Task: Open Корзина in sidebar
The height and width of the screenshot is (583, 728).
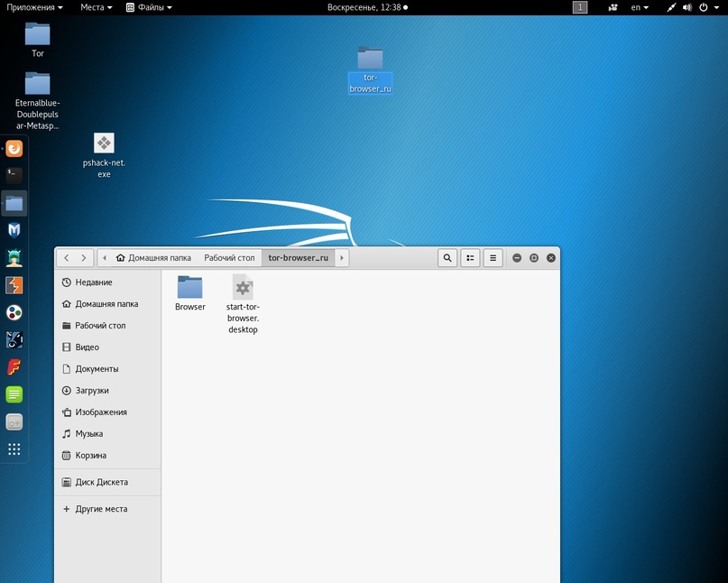Action: pyautogui.click(x=107, y=455)
